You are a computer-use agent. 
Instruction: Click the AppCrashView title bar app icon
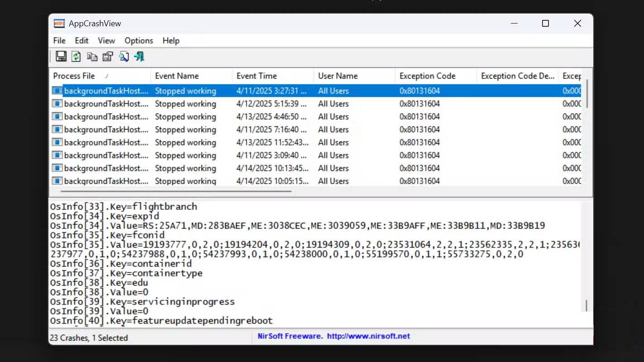[59, 24]
